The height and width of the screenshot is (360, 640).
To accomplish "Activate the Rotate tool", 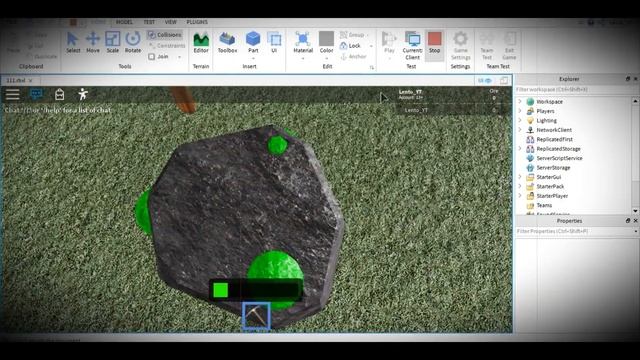I will pos(133,42).
